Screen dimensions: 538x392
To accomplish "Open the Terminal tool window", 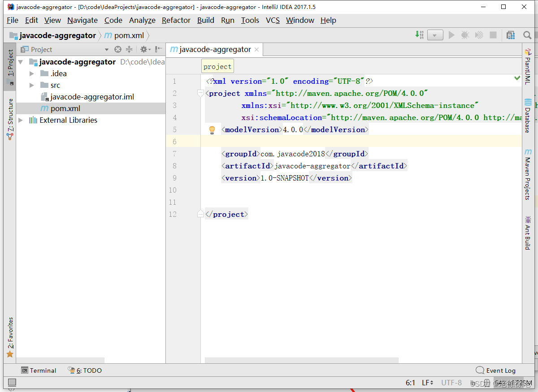I will tap(39, 370).
